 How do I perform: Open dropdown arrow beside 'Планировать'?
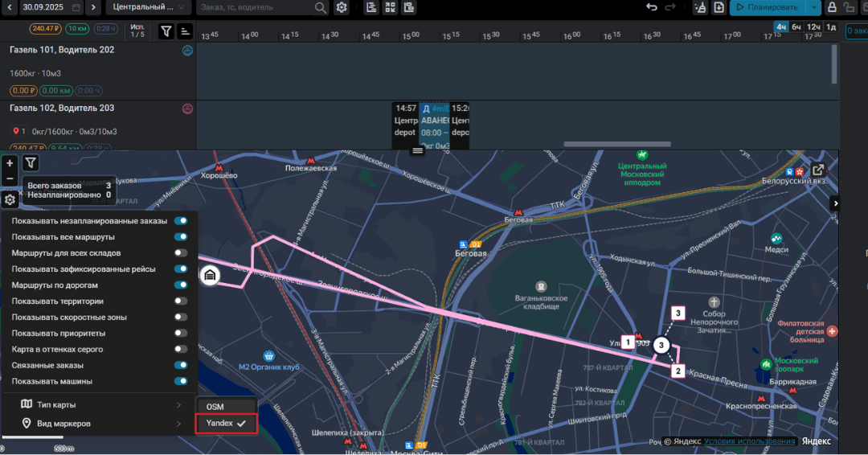[814, 7]
